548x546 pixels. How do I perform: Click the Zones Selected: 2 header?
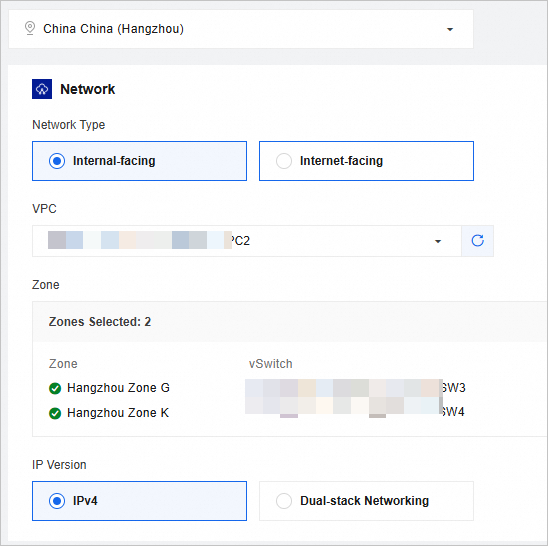click(100, 322)
